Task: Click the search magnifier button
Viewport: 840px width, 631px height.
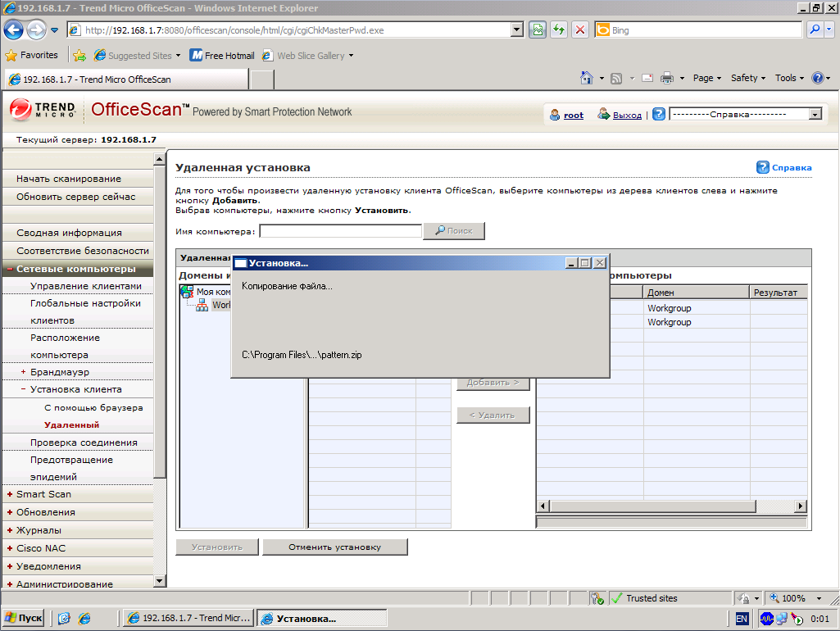Action: 815,30
